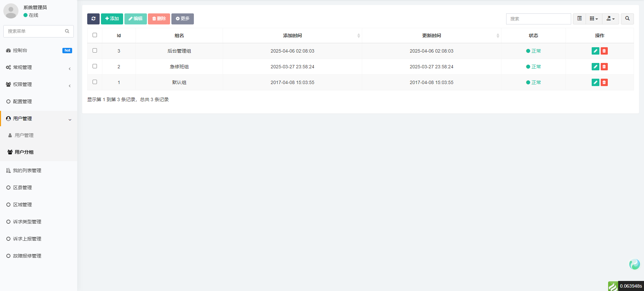Image resolution: width=644 pixels, height=291 pixels.
Task: Tick the checkbox for 默认组 row
Action: (95, 82)
